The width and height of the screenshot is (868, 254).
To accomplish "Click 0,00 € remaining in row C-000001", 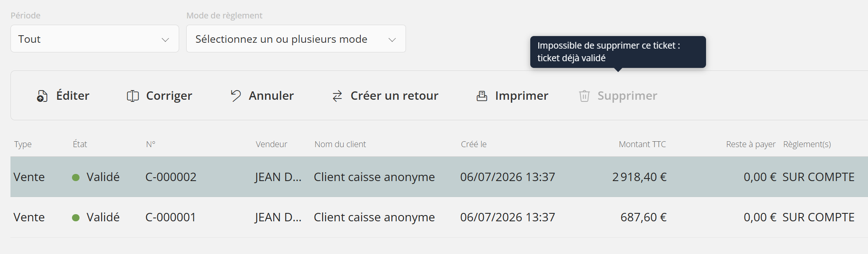I will [760, 217].
